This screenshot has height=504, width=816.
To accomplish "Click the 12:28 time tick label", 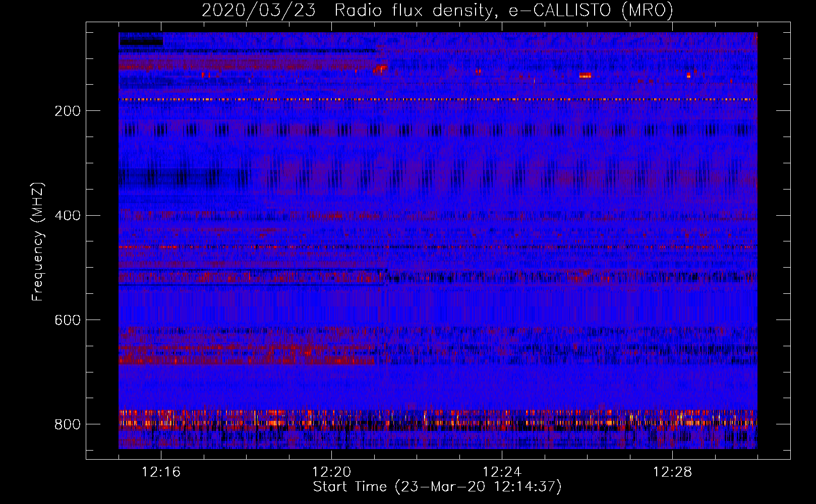I will point(672,472).
